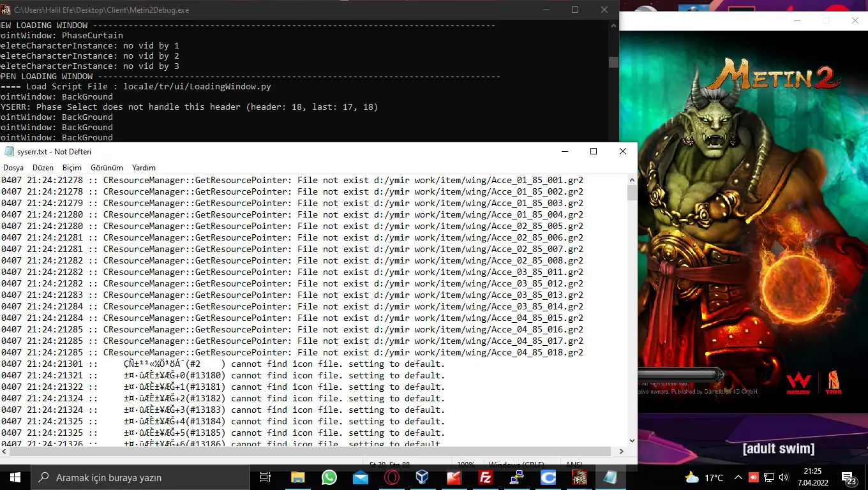
Task: Click the Webzen logo in the Metin2 window
Action: click(798, 383)
